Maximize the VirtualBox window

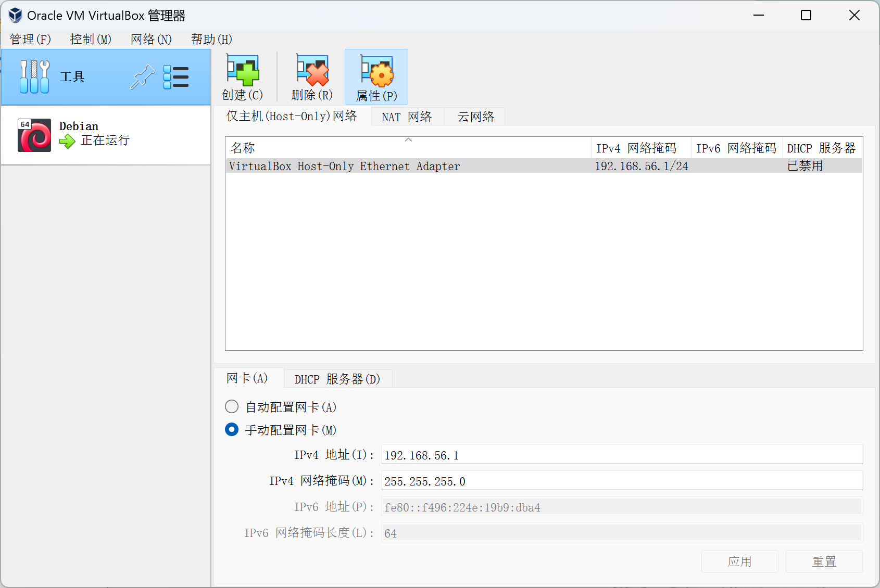(x=806, y=15)
